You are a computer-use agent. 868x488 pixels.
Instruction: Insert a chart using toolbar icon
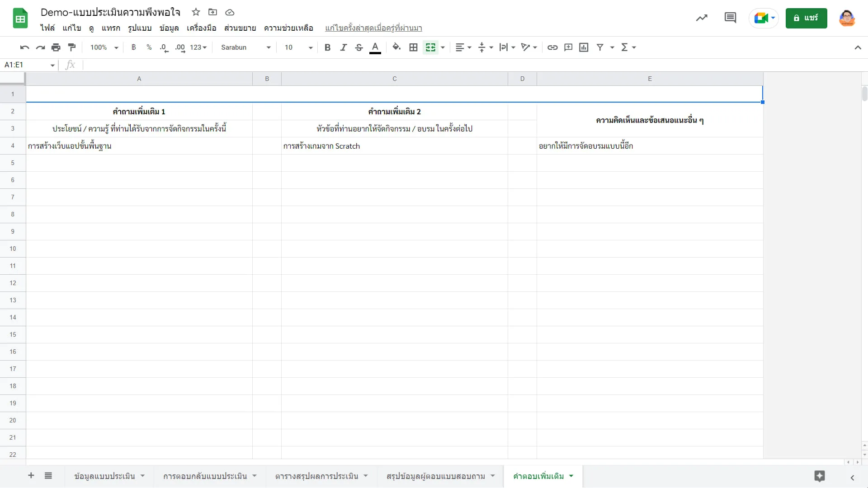pos(584,47)
